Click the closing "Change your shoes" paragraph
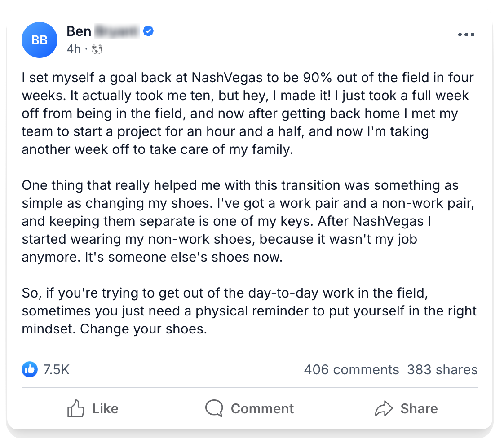The height and width of the screenshot is (438, 504). pos(247,311)
